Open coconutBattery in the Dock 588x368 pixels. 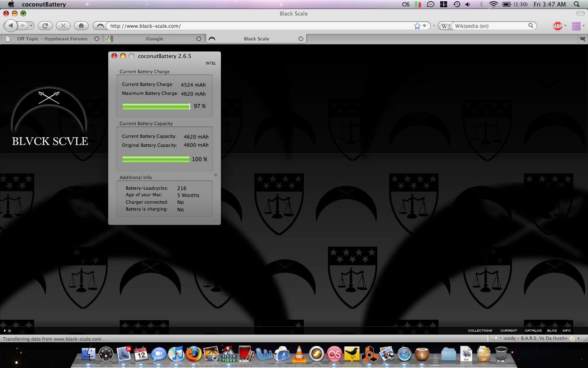422,354
